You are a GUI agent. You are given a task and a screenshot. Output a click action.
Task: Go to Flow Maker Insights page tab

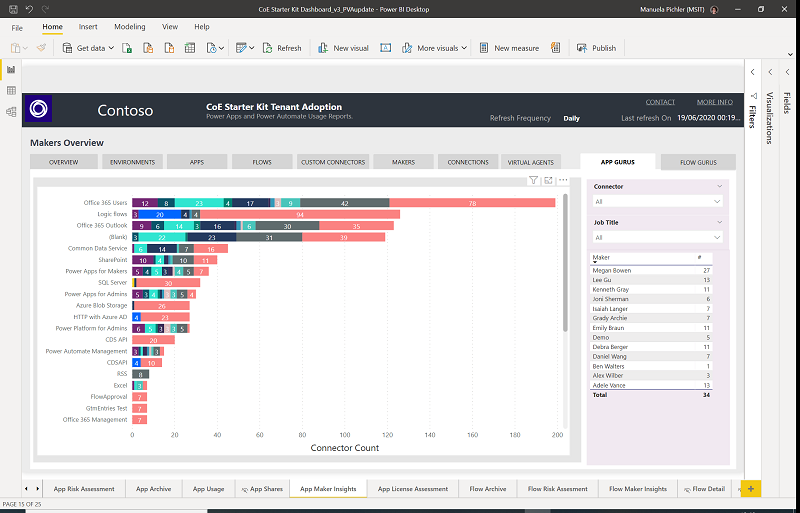pos(638,488)
